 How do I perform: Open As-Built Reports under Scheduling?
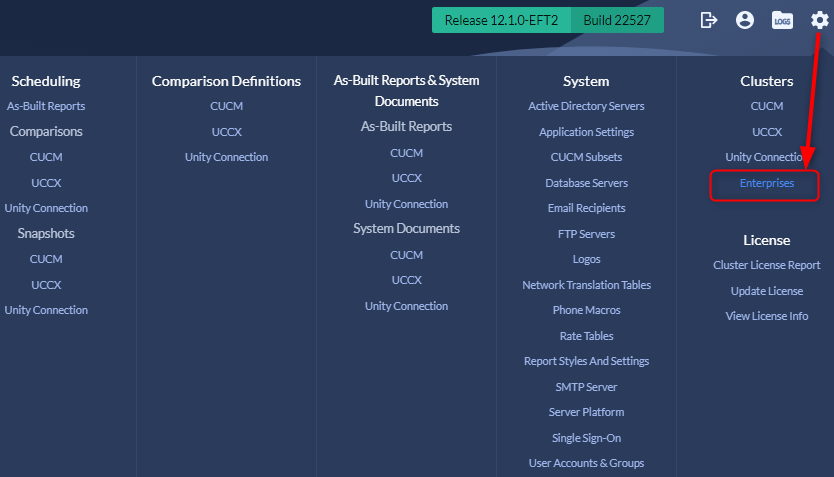(x=46, y=106)
